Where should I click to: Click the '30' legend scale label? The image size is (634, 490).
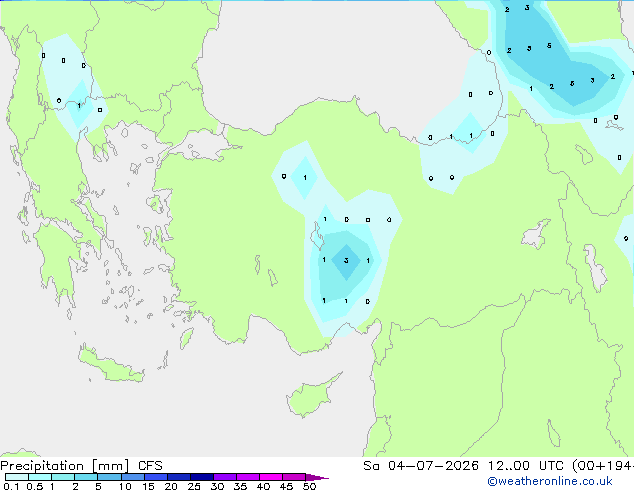pos(217,486)
